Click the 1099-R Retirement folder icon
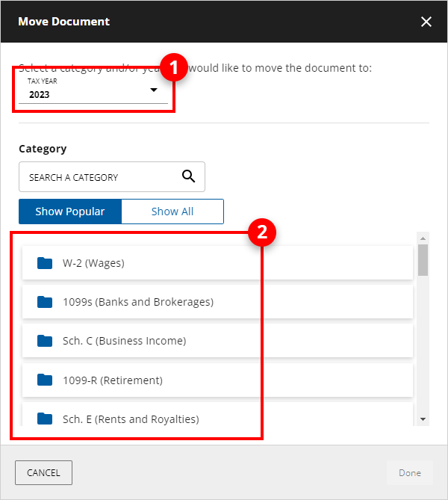This screenshot has width=448, height=500. pyautogui.click(x=45, y=380)
